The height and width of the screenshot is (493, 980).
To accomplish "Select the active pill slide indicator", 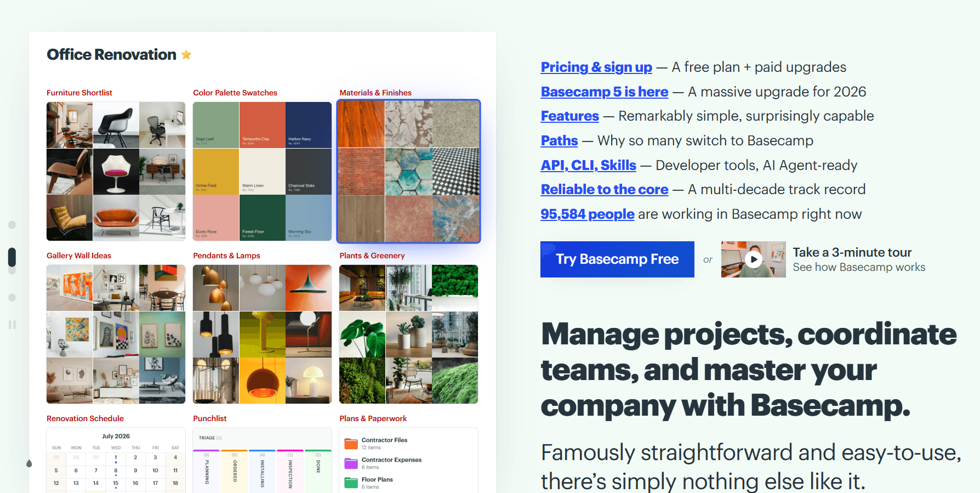I will click(x=12, y=257).
